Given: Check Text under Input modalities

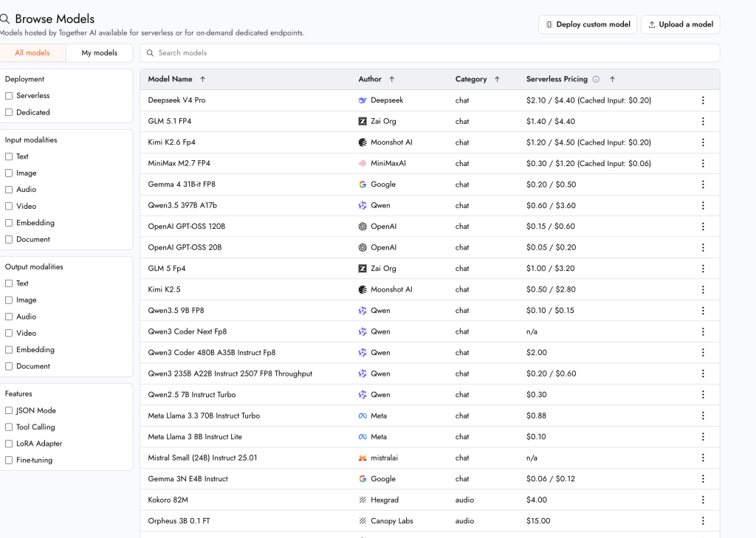Looking at the screenshot, I should (x=9, y=156).
